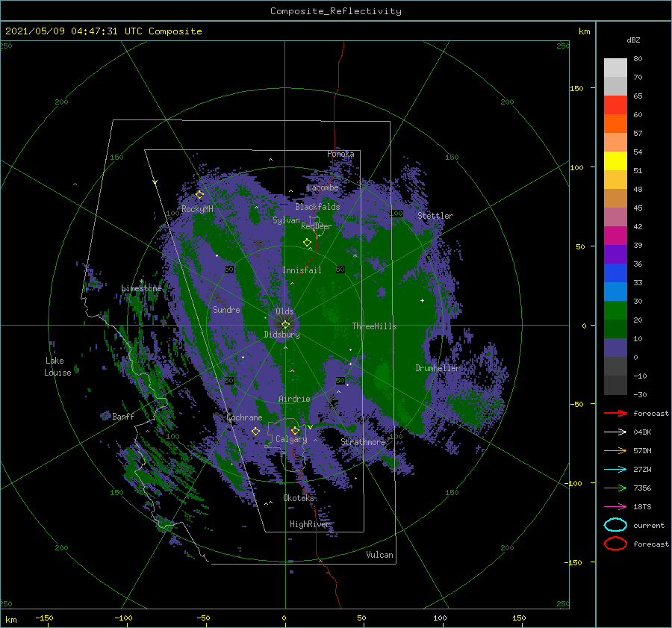Click the red forecast arrow in the legend
This screenshot has width=672, height=628.
coord(615,413)
